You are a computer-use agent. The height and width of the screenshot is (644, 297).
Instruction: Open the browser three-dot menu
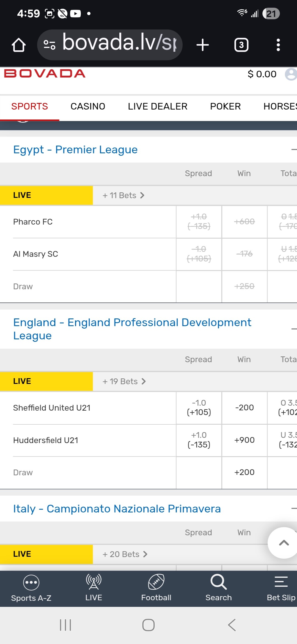pos(278,45)
